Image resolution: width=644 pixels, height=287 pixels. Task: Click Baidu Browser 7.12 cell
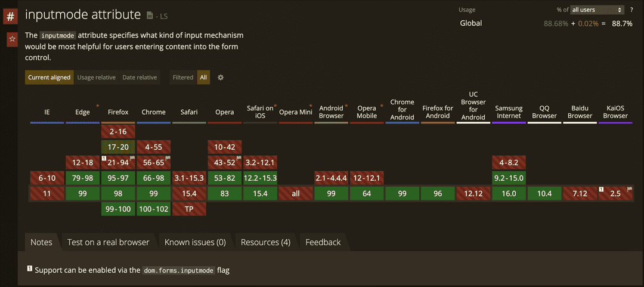(x=580, y=193)
